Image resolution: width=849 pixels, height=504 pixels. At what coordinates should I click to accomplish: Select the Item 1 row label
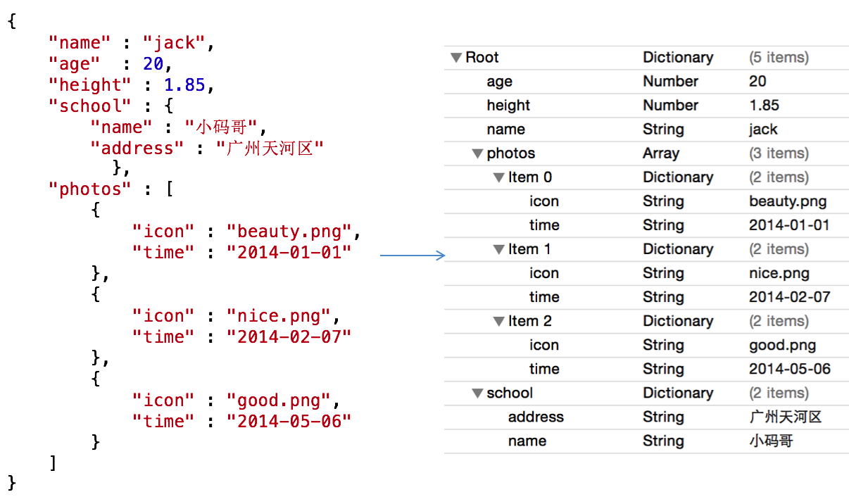coord(530,249)
